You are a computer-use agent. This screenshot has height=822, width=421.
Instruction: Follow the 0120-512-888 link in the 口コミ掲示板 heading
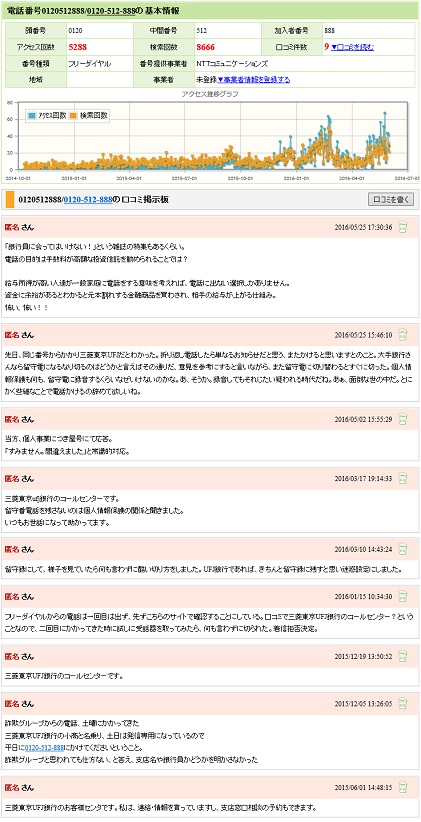click(88, 200)
